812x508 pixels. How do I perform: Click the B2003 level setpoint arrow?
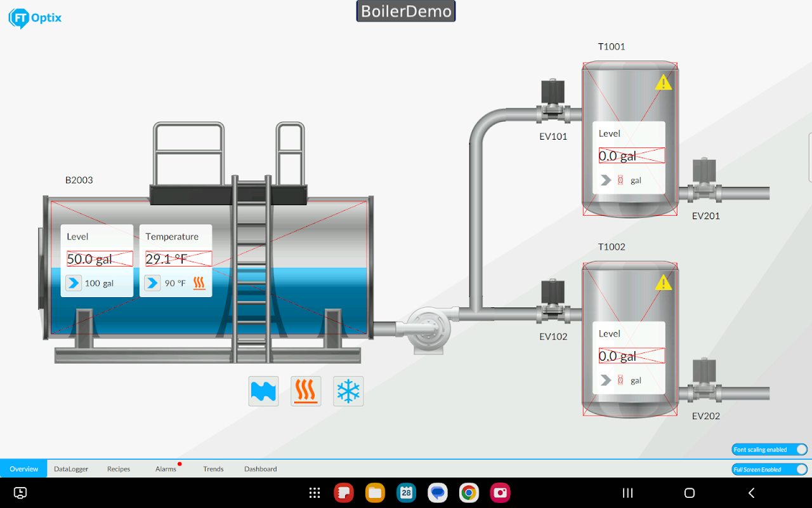(x=74, y=283)
